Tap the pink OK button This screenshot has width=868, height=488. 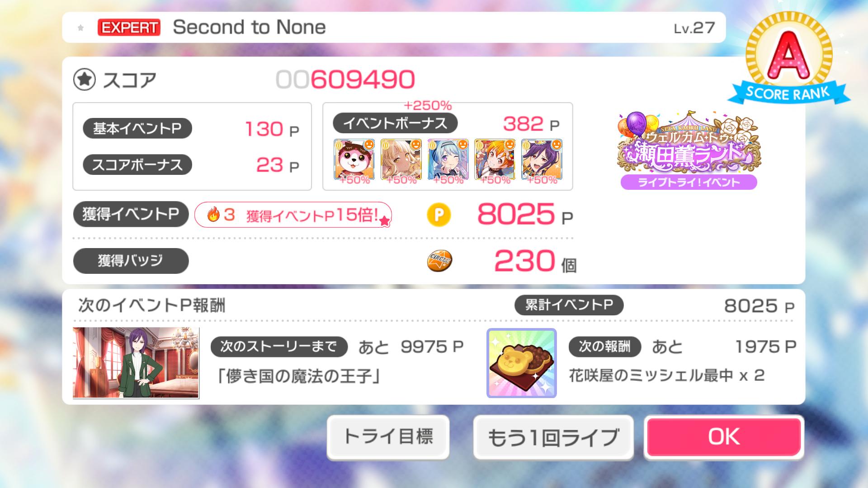tap(724, 437)
